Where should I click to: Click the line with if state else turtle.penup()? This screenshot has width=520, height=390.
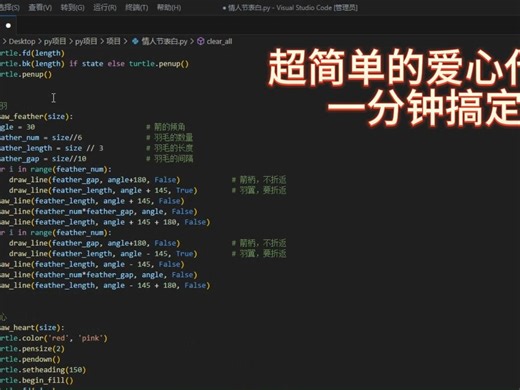94,64
